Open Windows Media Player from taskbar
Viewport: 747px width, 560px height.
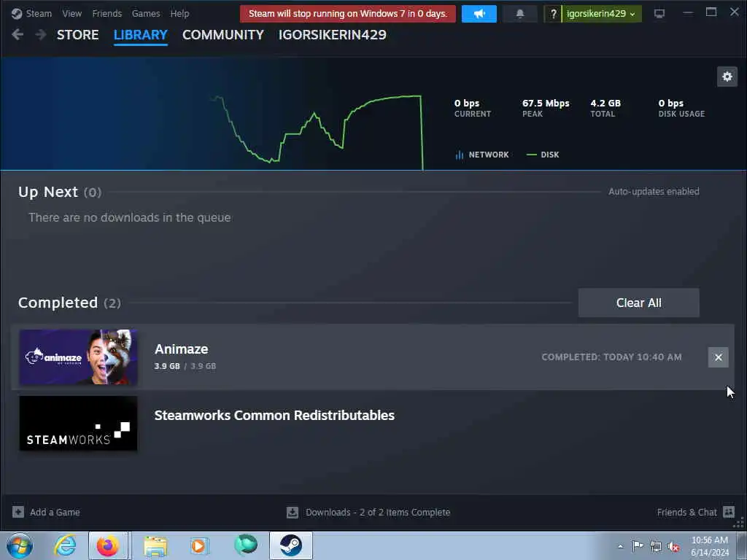(x=199, y=545)
